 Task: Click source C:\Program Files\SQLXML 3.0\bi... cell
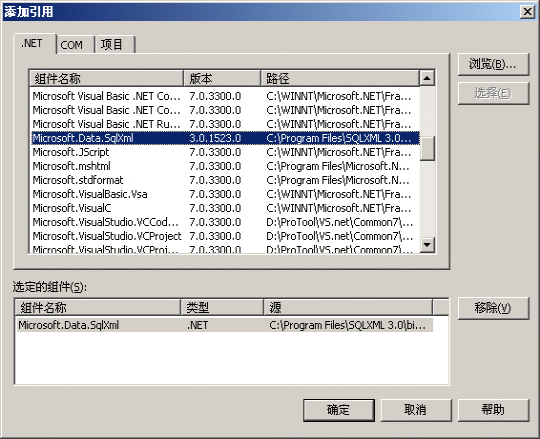coord(347,325)
